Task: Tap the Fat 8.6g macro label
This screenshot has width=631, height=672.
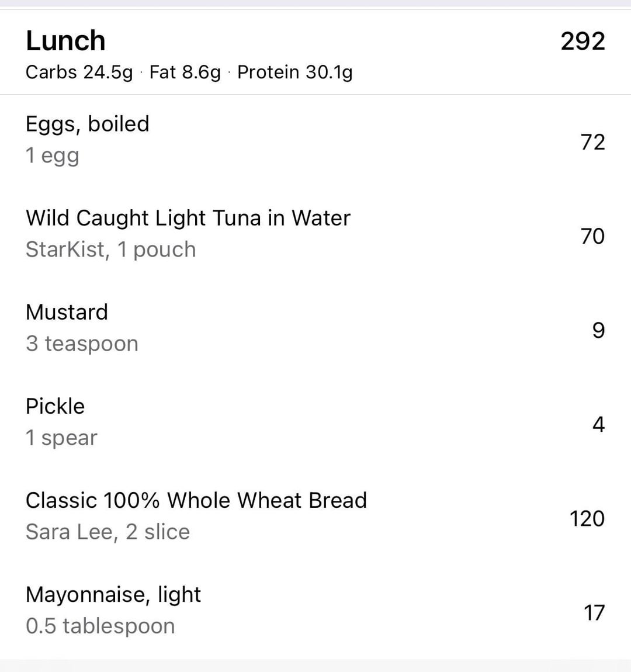Action: 185,72
